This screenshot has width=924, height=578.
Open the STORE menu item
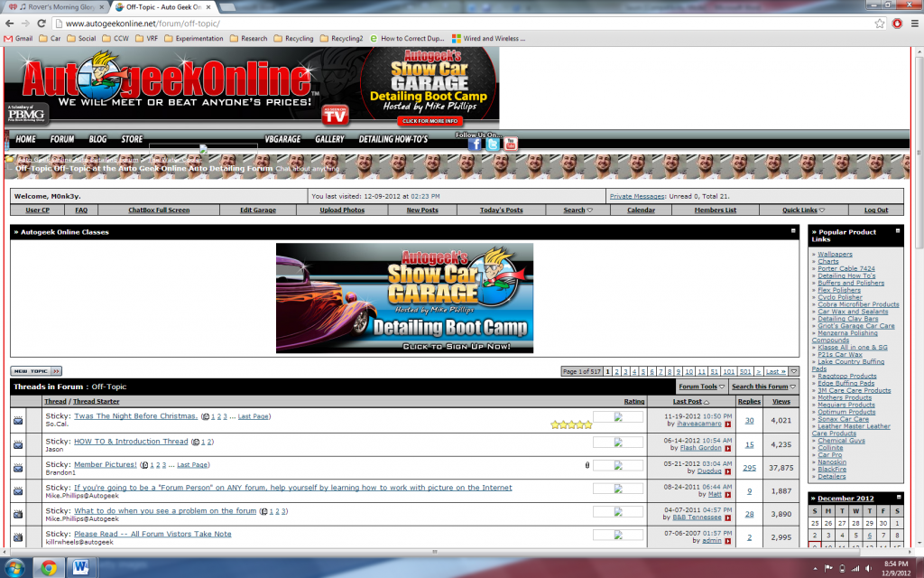(x=132, y=139)
